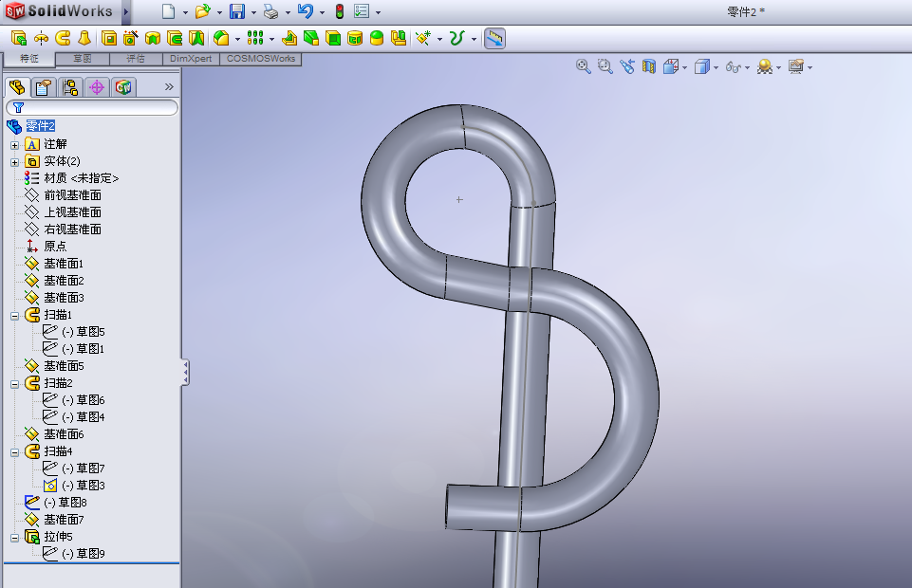Viewport: 912px width, 588px height.
Task: Select the Fillet tool
Action: (221, 38)
